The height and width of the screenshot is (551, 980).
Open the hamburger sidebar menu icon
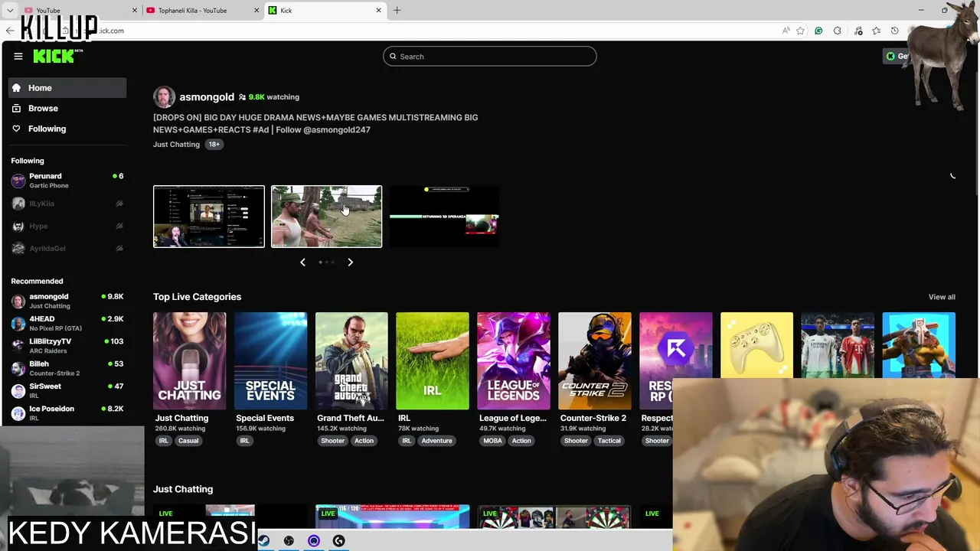18,56
